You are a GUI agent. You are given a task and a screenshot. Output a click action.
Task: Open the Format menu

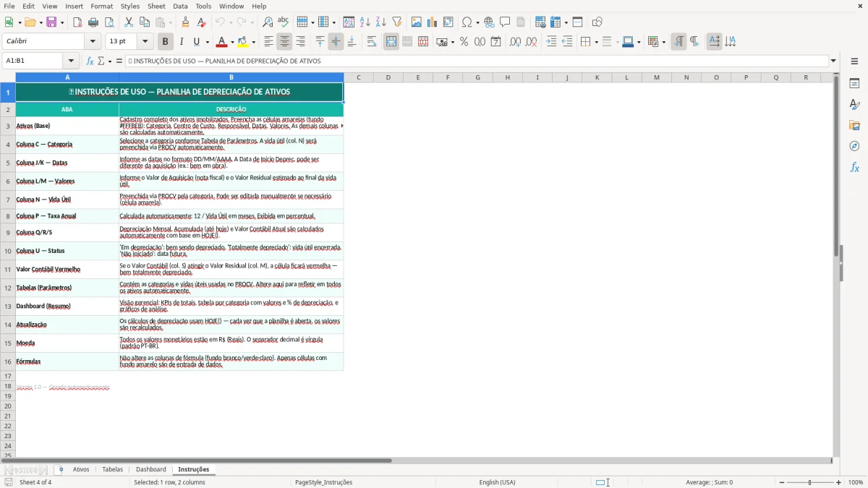(x=101, y=6)
